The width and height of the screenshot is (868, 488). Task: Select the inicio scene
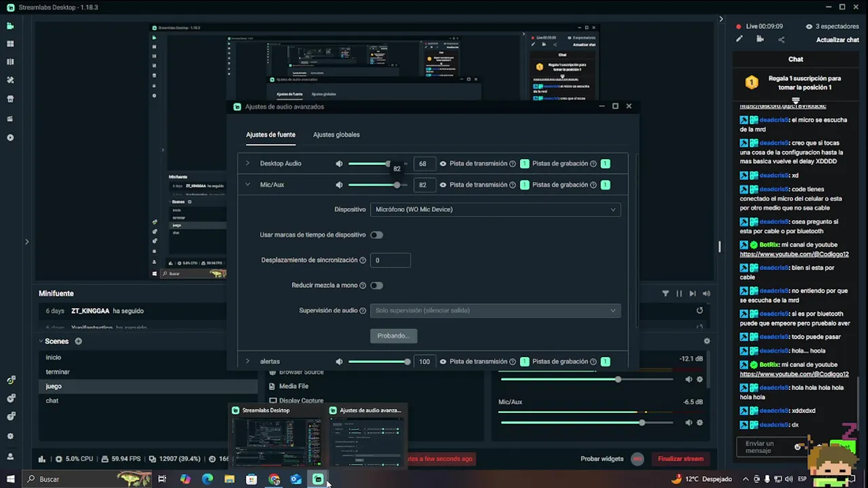53,357
